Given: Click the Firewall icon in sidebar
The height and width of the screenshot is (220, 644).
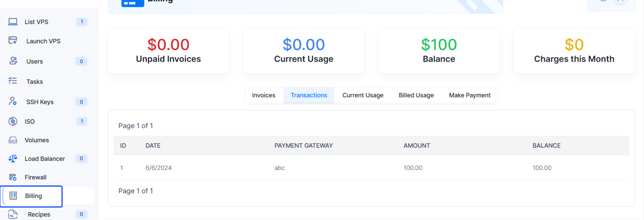Looking at the screenshot, I should pos(13,177).
